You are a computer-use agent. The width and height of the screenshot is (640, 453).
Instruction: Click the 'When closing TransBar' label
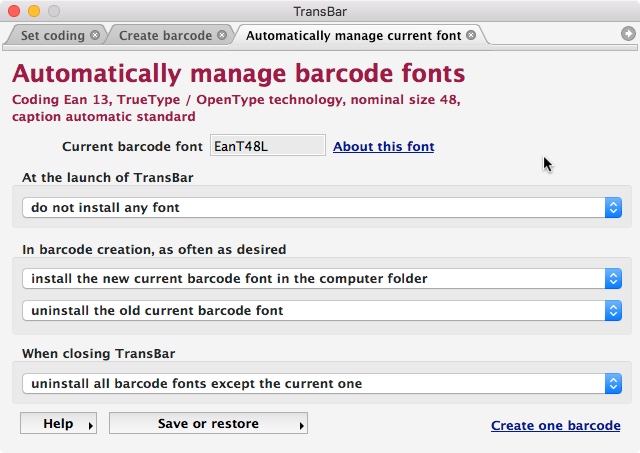[99, 353]
